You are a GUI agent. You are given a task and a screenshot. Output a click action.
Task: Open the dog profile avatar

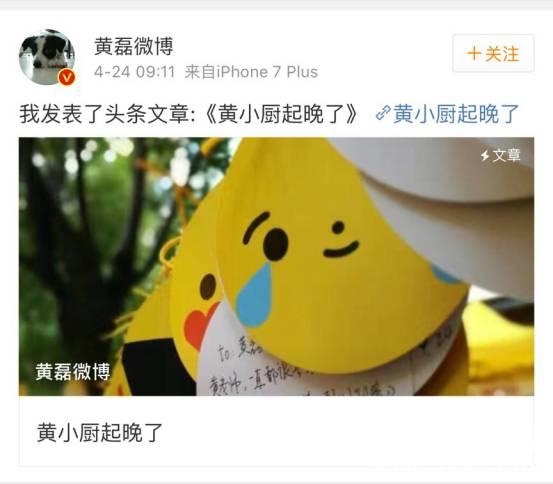tap(47, 57)
